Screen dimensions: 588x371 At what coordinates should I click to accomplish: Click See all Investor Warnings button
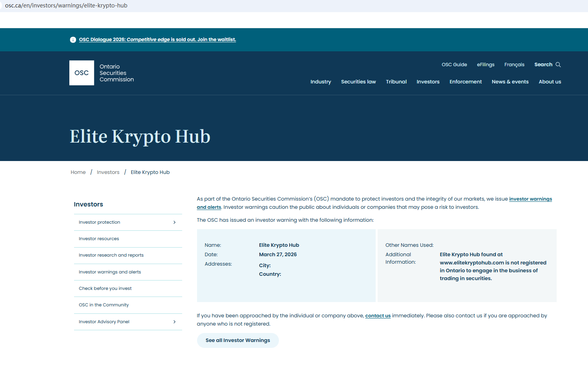coord(238,340)
